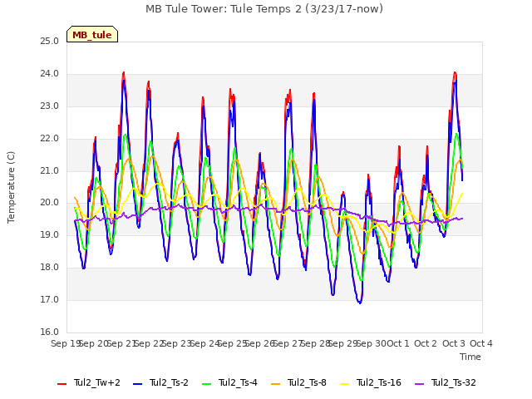532x399 pixels.
Task: Click the red Tul2_Tw+2 legend swatch
Action: [62, 384]
